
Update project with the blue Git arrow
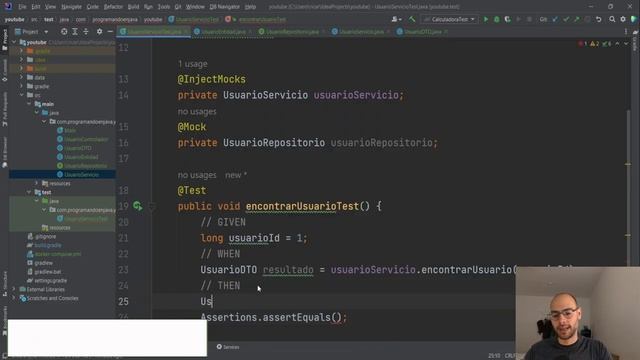click(x=555, y=19)
